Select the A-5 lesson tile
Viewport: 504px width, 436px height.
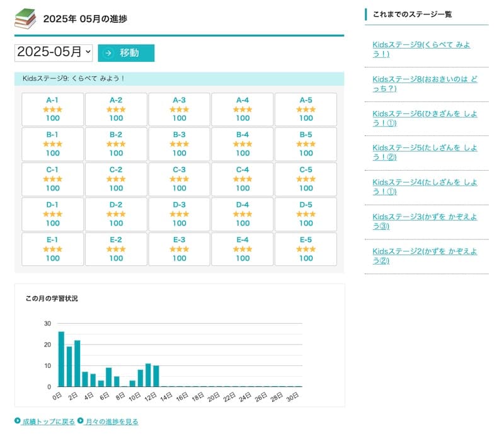[306, 109]
